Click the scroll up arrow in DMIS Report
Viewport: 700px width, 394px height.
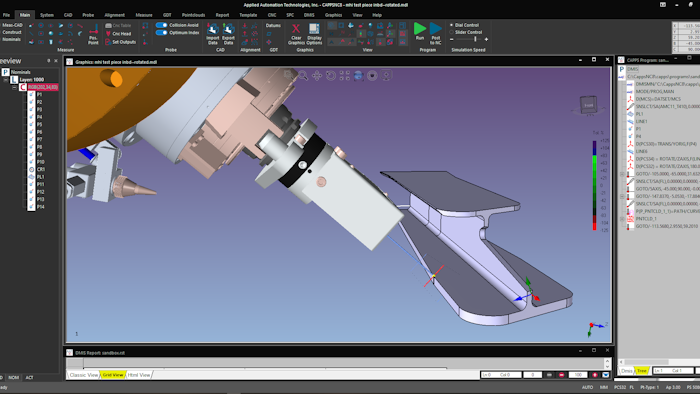coord(607,361)
